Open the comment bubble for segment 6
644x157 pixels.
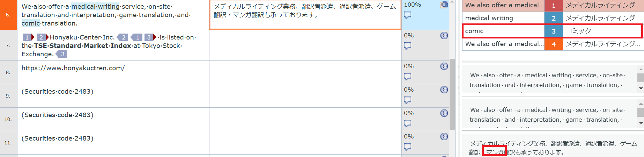pos(407,15)
